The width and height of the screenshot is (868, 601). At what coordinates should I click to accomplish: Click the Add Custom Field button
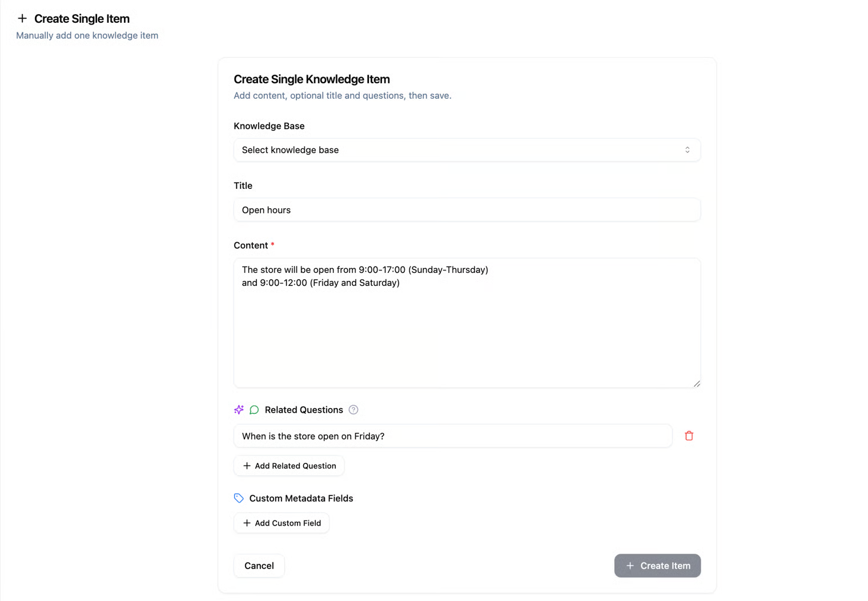pyautogui.click(x=282, y=523)
